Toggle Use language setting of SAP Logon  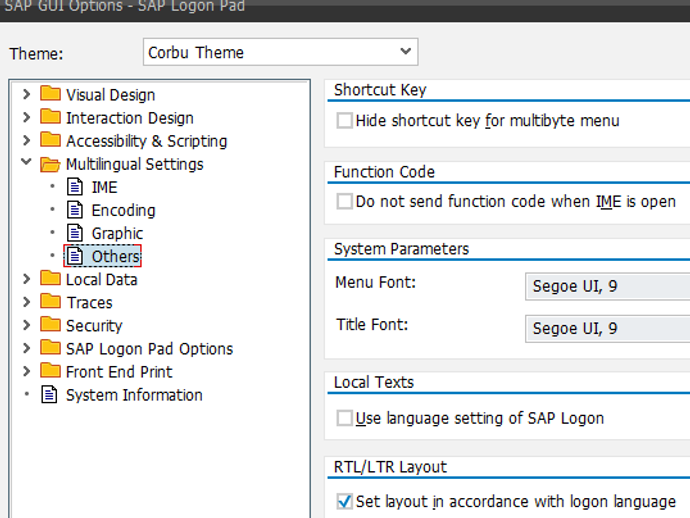[x=345, y=418]
